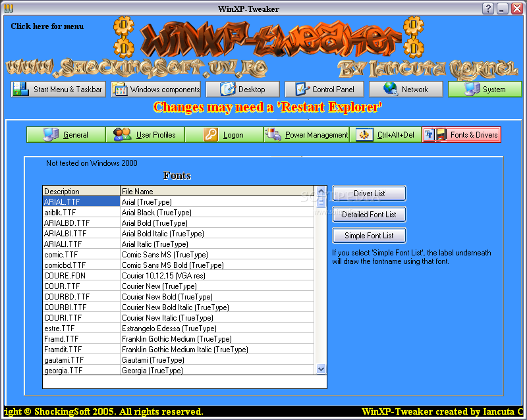Select the COURBD.TTF font row

[x=178, y=297]
